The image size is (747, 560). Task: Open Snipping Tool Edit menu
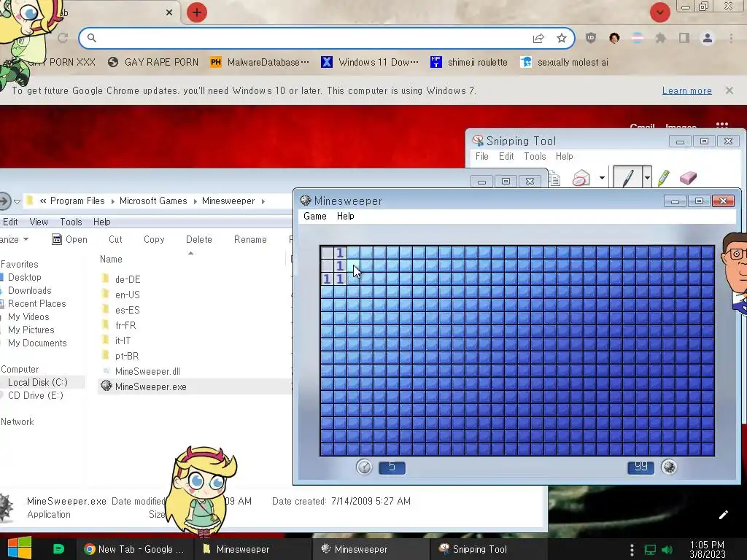click(506, 156)
